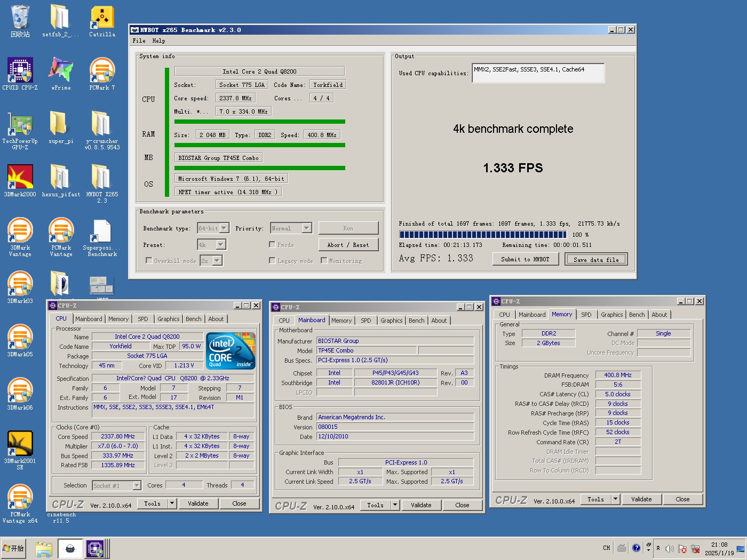Launch 3DMark06 desktop shortcut
This screenshot has height=560, width=747.
(20, 394)
